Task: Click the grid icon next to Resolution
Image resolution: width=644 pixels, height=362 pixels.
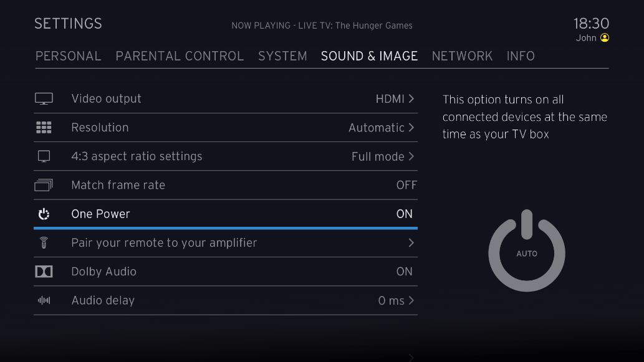Action: tap(44, 128)
